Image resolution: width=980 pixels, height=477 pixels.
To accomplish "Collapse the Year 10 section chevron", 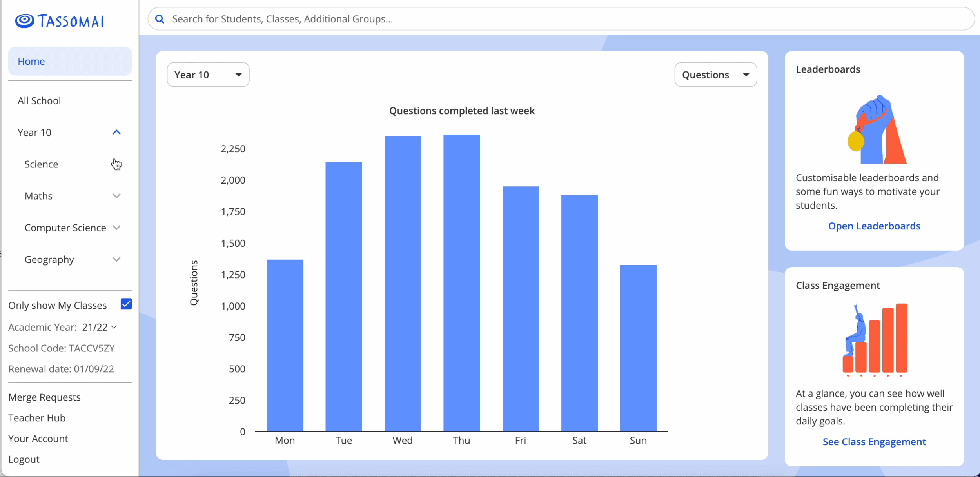I will coord(116,133).
